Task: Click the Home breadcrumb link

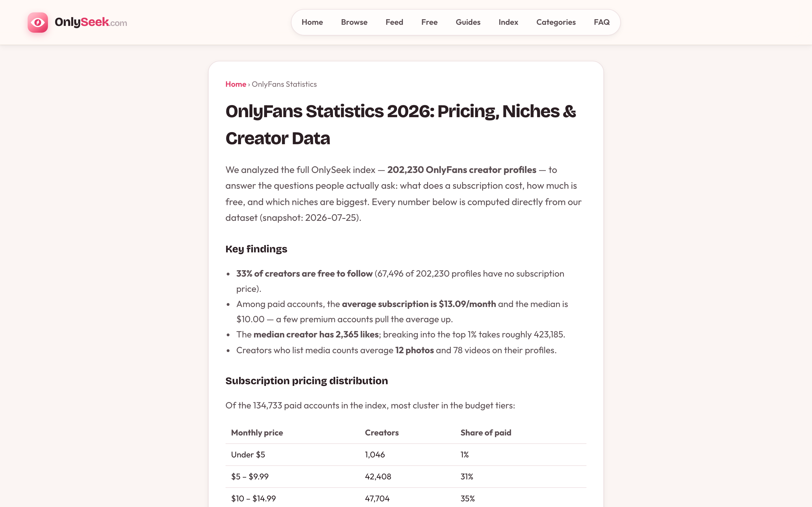Action: click(235, 84)
